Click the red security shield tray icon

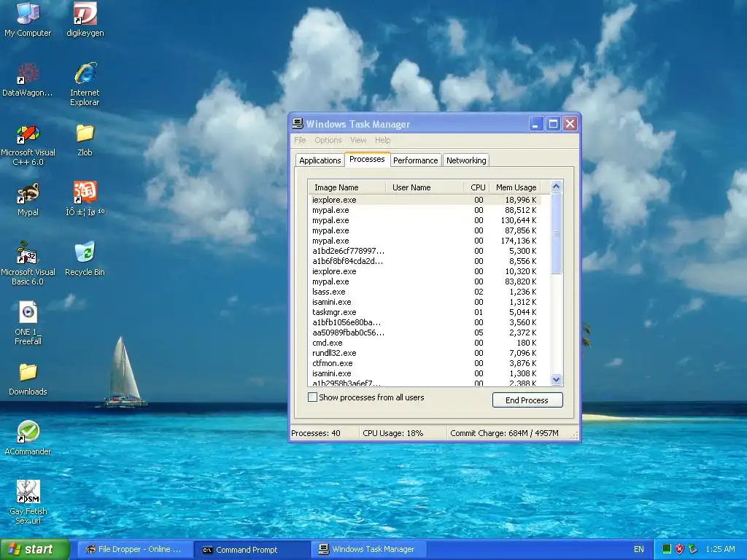(679, 549)
